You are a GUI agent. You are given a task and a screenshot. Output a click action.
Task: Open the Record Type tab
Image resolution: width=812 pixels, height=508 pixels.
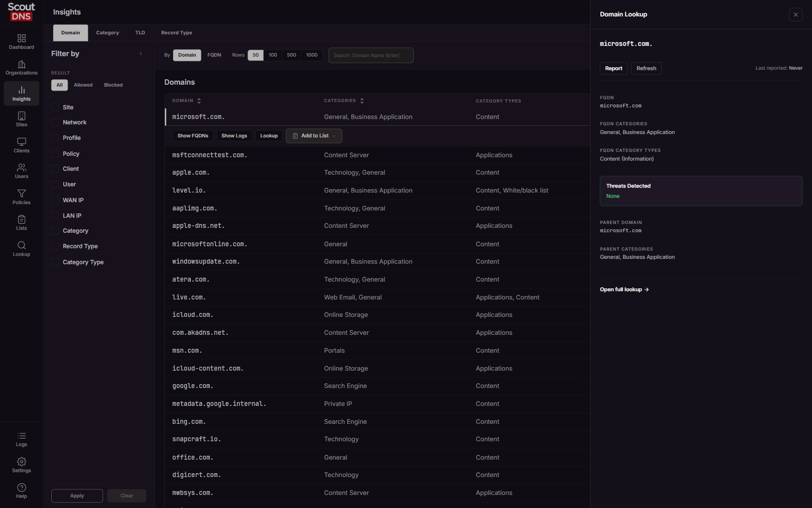[176, 33]
